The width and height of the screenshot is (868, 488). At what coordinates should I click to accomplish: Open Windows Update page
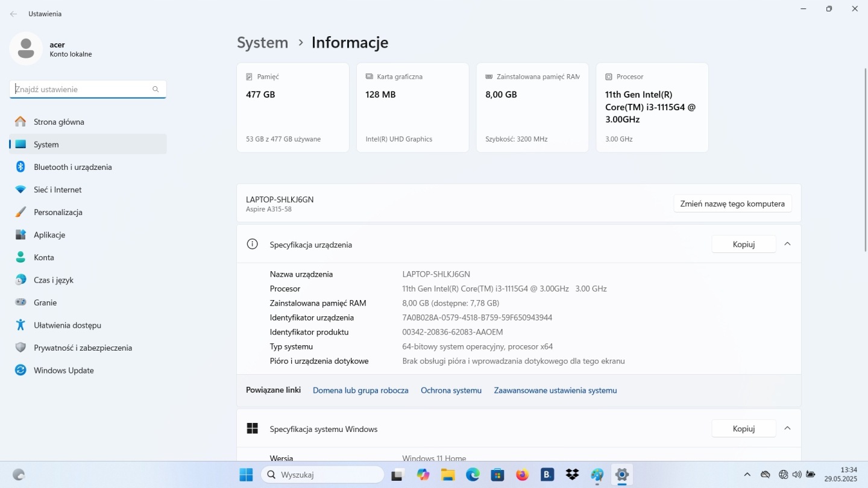pyautogui.click(x=63, y=371)
